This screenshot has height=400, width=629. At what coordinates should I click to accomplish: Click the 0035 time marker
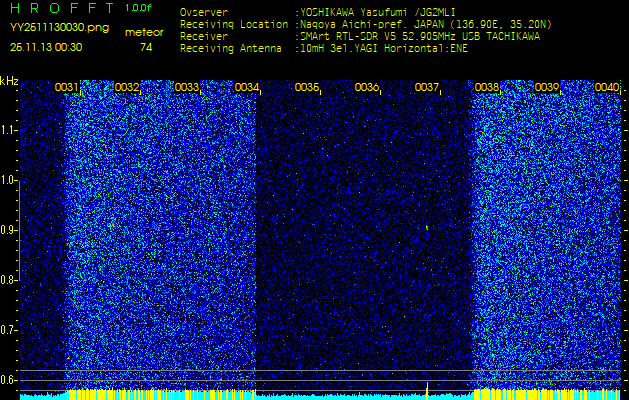(x=306, y=87)
